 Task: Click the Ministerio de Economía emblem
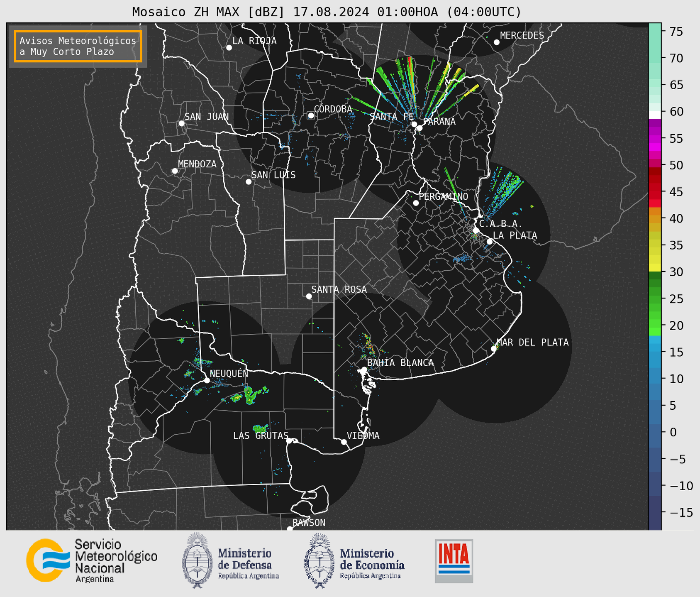tap(320, 560)
